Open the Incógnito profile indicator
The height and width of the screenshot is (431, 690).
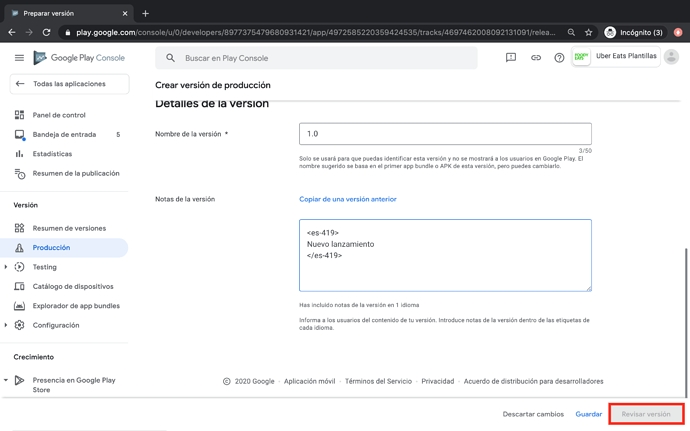tap(634, 32)
